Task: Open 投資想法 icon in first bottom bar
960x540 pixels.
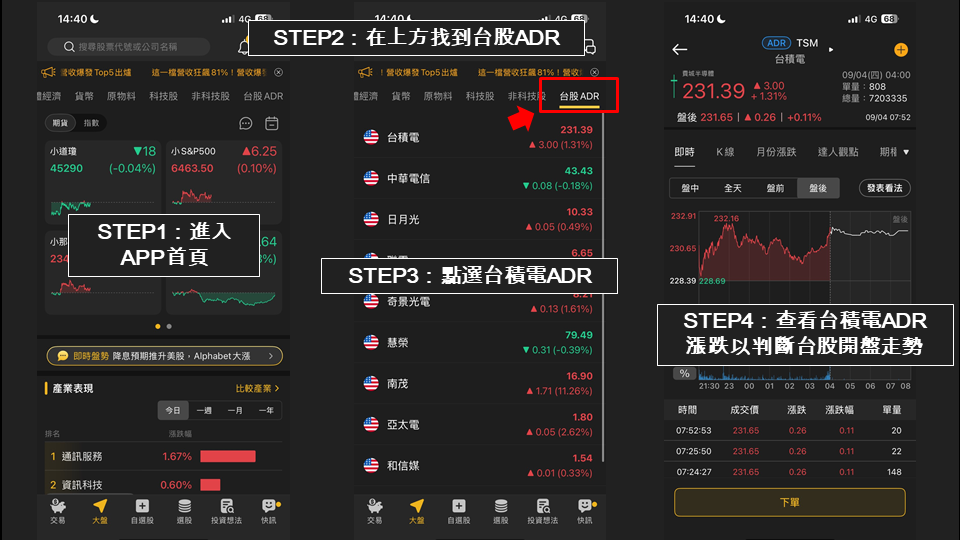Action: tap(227, 511)
